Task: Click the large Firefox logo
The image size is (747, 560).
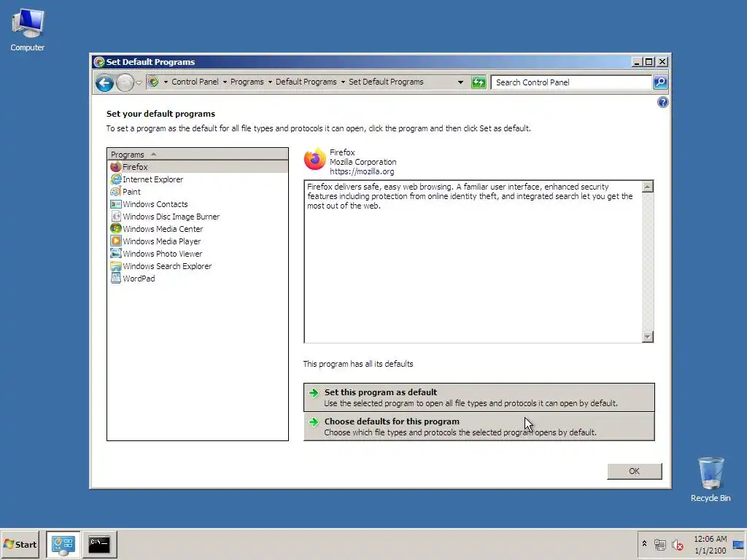Action: 315,159
